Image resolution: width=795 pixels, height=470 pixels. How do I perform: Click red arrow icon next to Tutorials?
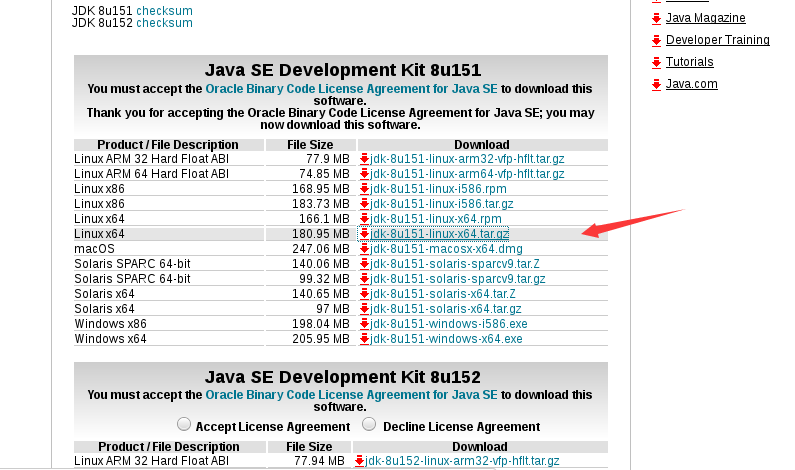(656, 62)
